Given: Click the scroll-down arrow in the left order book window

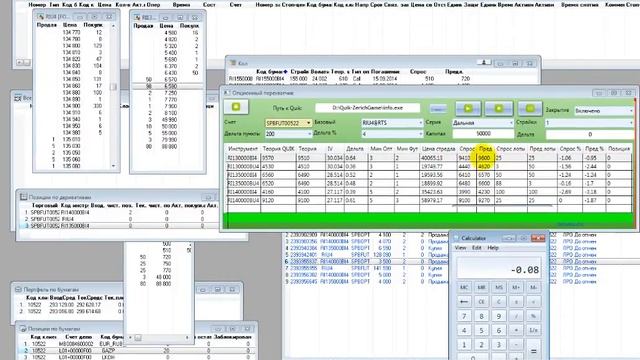Looking at the screenshot, I should click(113, 166).
